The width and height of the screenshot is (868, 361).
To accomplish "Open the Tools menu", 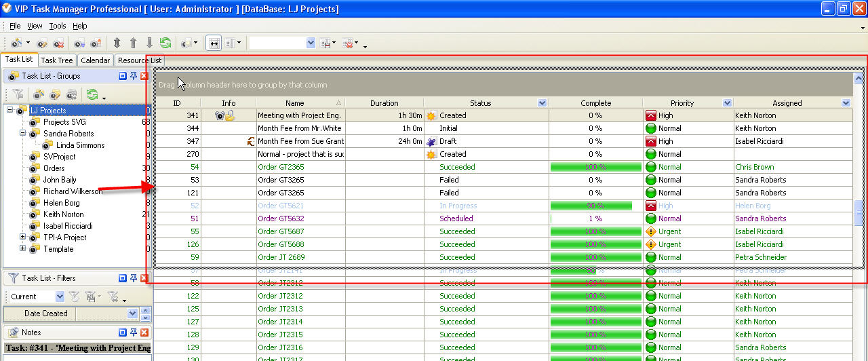I will [58, 26].
